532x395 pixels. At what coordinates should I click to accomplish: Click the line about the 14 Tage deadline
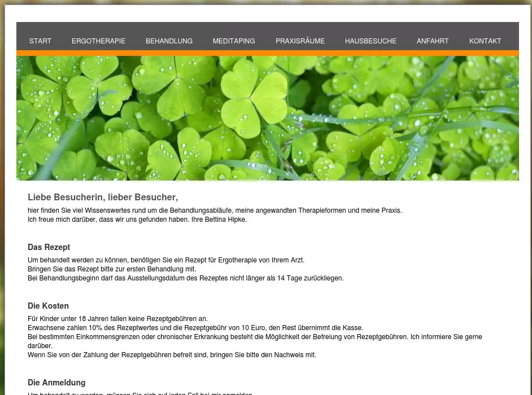185,278
